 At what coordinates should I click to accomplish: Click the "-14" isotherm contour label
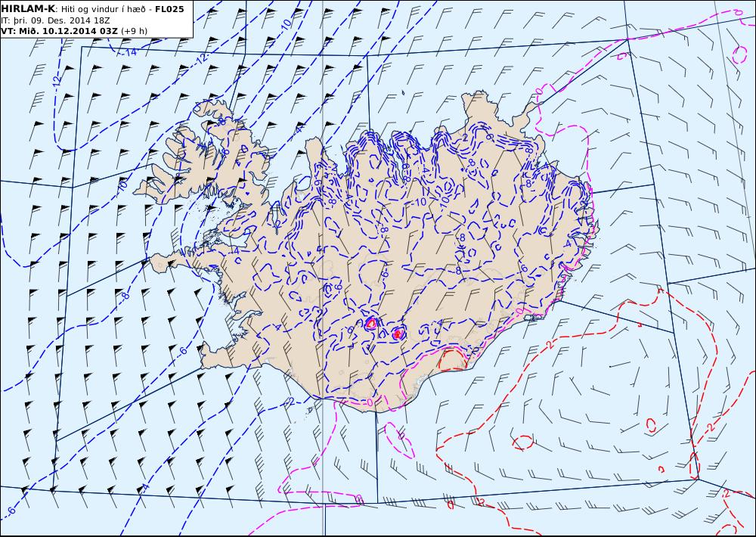[x=129, y=51]
